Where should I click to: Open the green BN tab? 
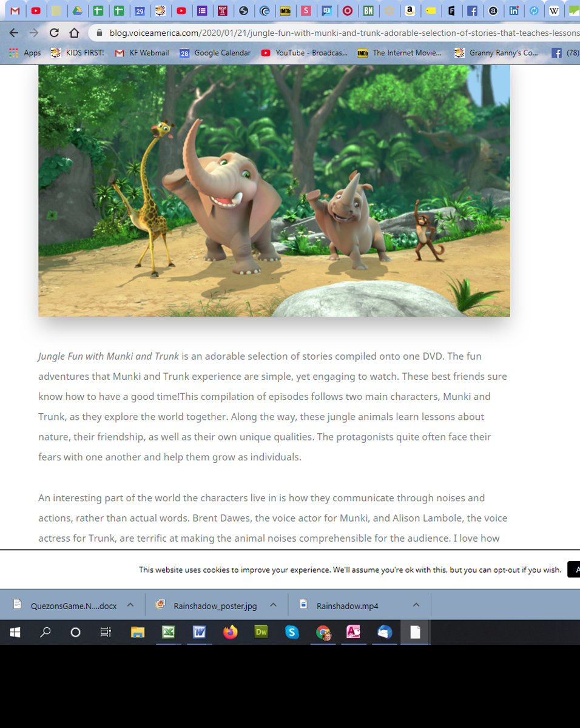pos(368,10)
